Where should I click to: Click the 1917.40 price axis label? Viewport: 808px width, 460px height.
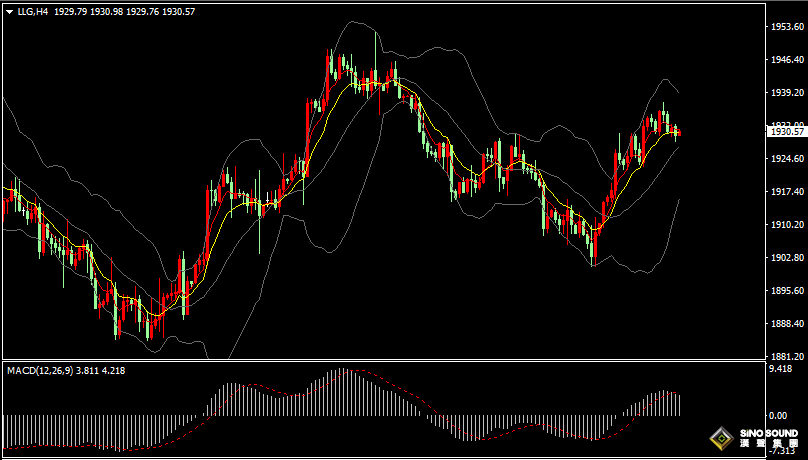click(785, 192)
